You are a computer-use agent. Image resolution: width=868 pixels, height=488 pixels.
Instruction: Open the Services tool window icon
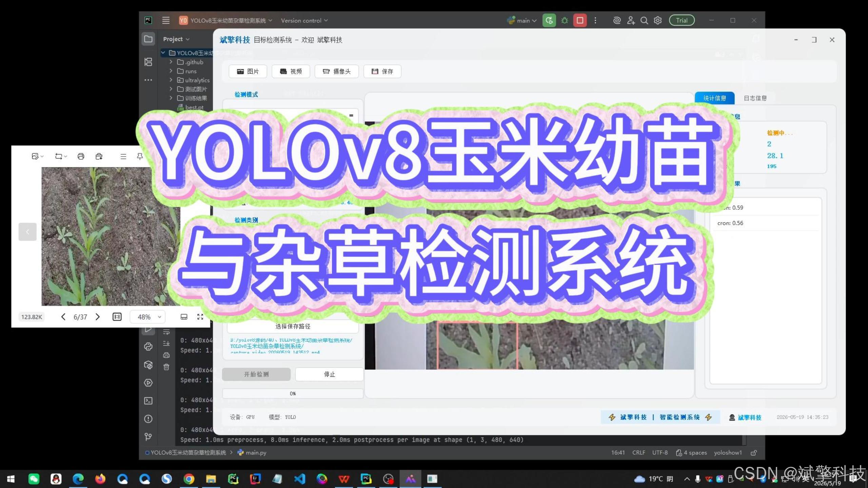pos(148,383)
